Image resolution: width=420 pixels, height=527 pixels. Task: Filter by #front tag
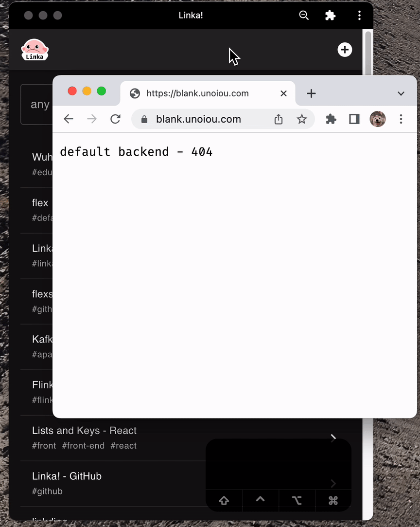[44, 446]
